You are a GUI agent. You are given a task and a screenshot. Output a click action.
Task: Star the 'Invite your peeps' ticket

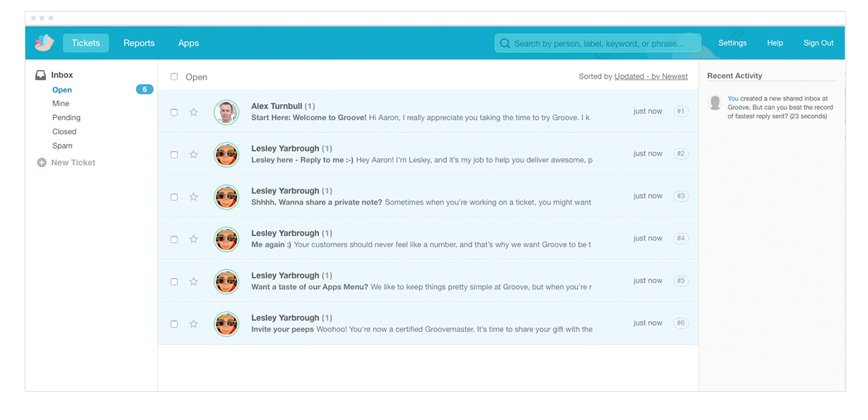[x=193, y=324]
